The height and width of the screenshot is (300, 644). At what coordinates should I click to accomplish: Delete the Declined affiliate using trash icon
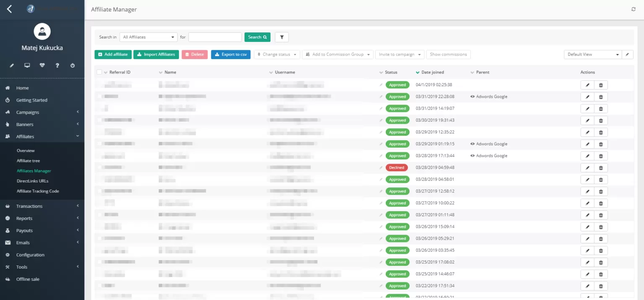[x=600, y=167]
